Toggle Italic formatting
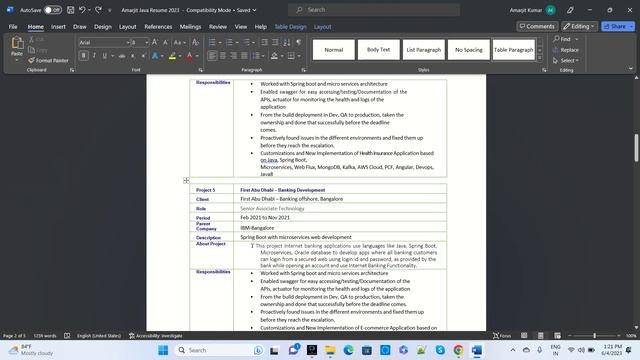Image resolution: width=640 pixels, height=360 pixels. pos(94,56)
